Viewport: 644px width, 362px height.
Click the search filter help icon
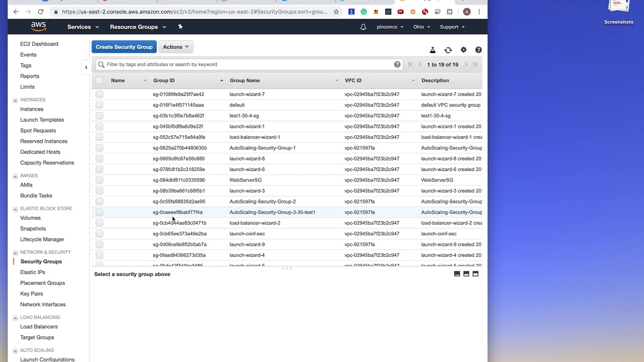397,64
